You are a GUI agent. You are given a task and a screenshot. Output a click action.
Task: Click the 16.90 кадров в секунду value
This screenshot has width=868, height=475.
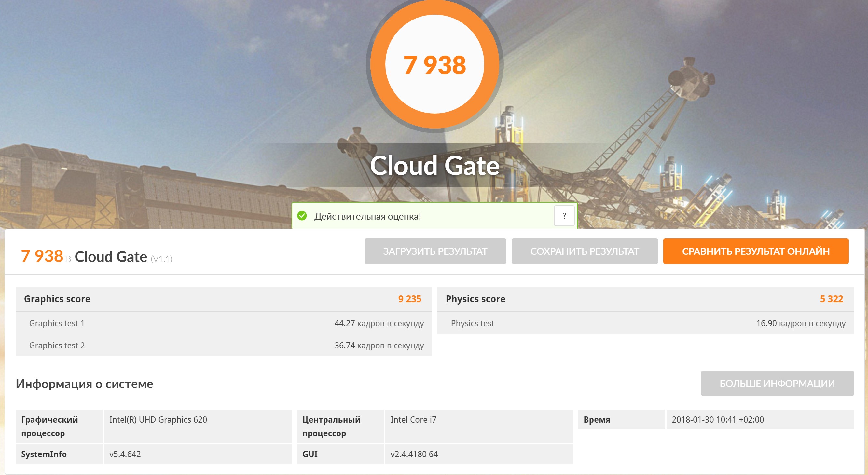point(801,323)
